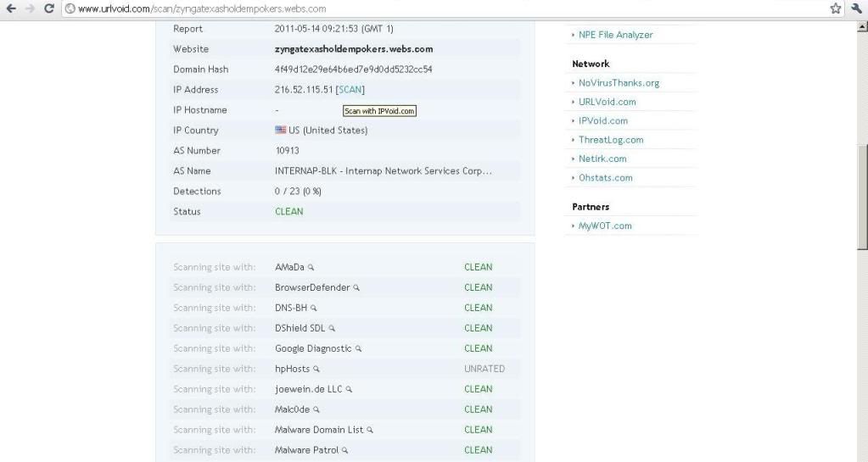Go back with the browser back arrow
Viewport: 868px width, 462px height.
(x=11, y=8)
